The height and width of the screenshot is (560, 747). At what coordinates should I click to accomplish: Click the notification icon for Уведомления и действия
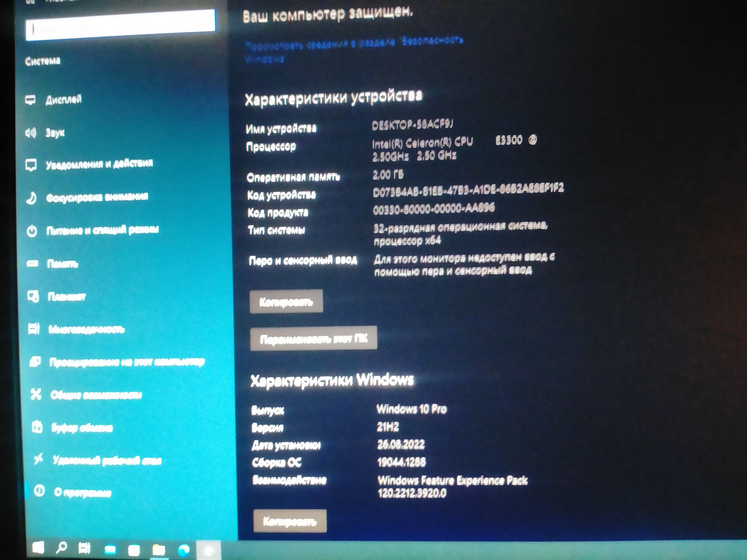click(31, 165)
